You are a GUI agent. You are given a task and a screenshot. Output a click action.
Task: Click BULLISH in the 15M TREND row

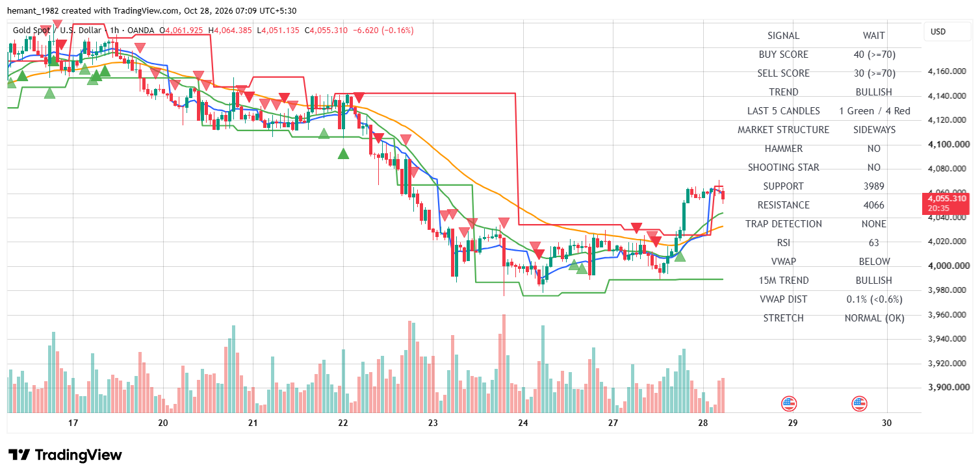[874, 281]
